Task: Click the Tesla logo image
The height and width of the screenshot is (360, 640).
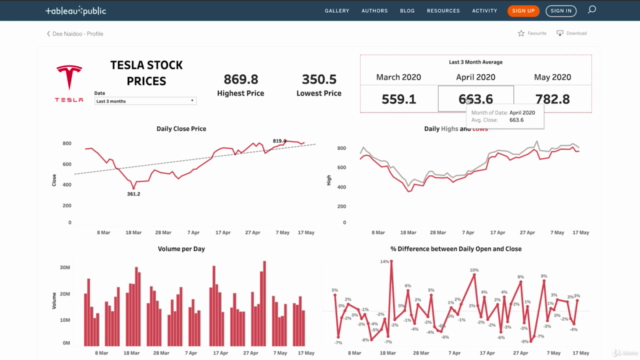Action: (x=69, y=83)
